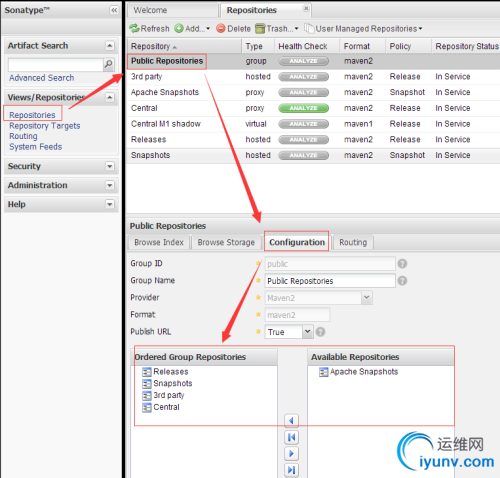Open the Add repository menu
Image resolution: width=500 pixels, height=478 pixels.
pos(192,29)
